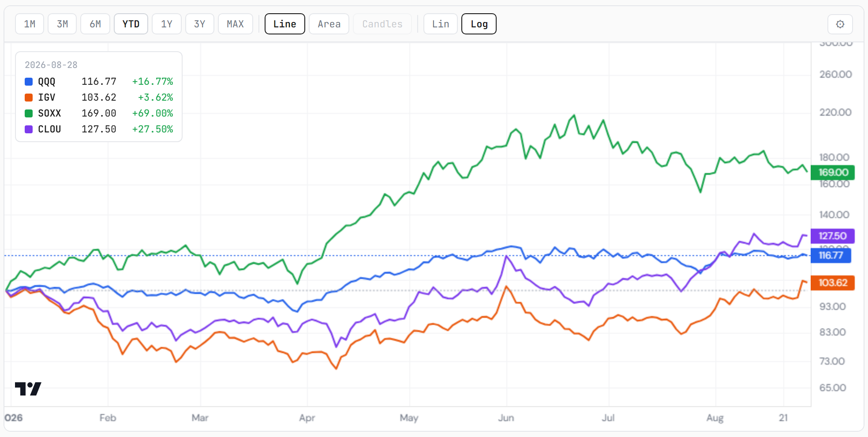This screenshot has height=437, width=868.
Task: Click the blue 116.77 price axis tag
Action: (831, 256)
